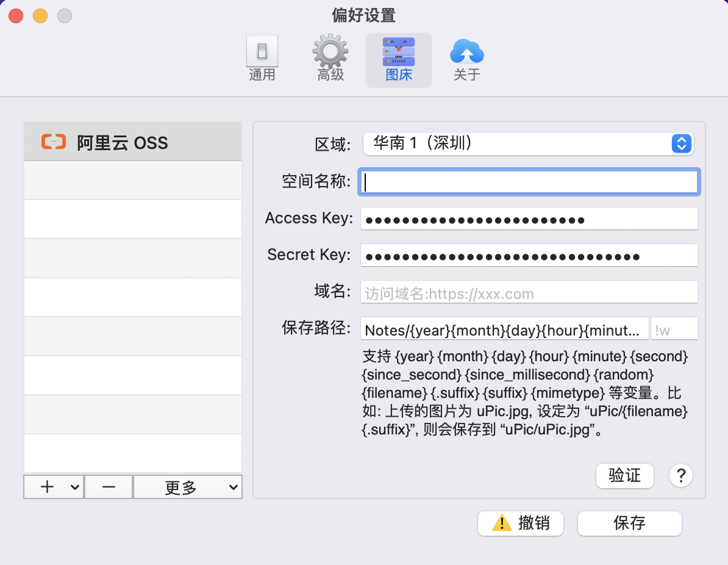Select 阿里云 OSS row in host list
This screenshot has height=565, width=728.
[133, 142]
